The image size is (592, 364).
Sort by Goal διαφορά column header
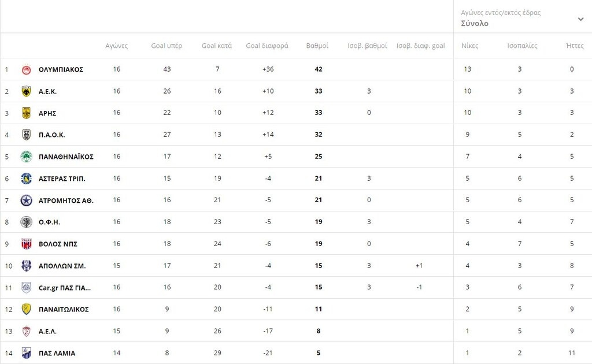tap(267, 46)
